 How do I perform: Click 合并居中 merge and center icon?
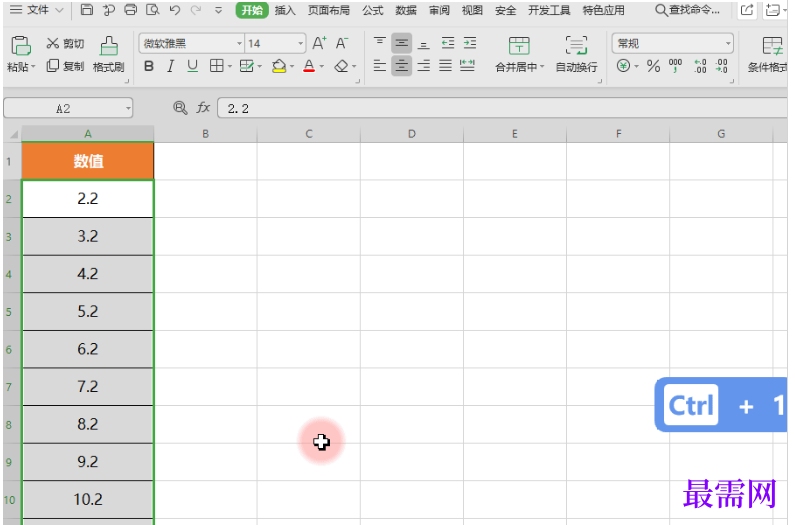point(518,46)
